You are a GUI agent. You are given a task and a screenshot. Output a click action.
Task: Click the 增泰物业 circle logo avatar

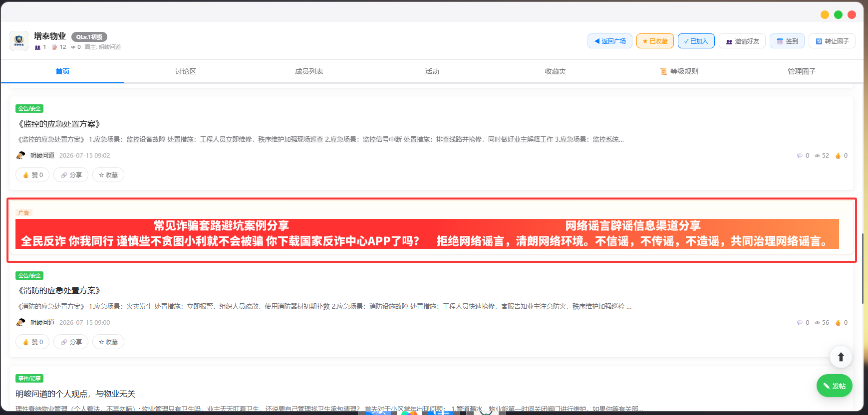pos(19,41)
